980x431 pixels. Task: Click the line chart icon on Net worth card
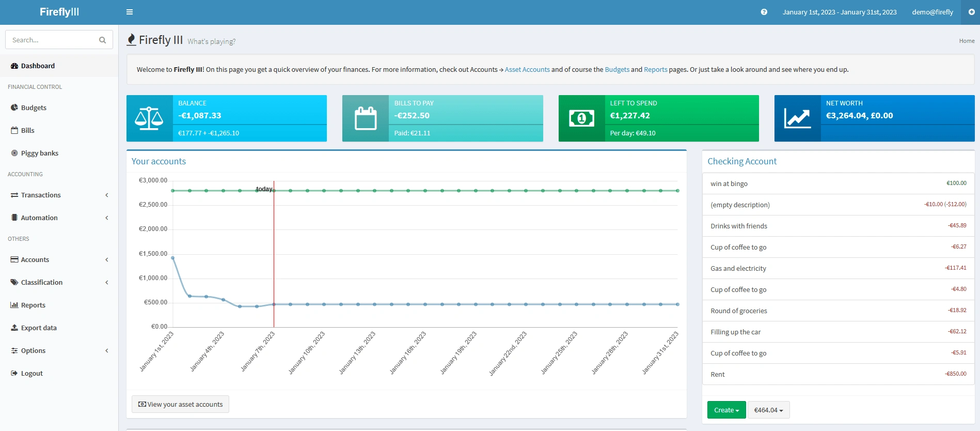[797, 118]
